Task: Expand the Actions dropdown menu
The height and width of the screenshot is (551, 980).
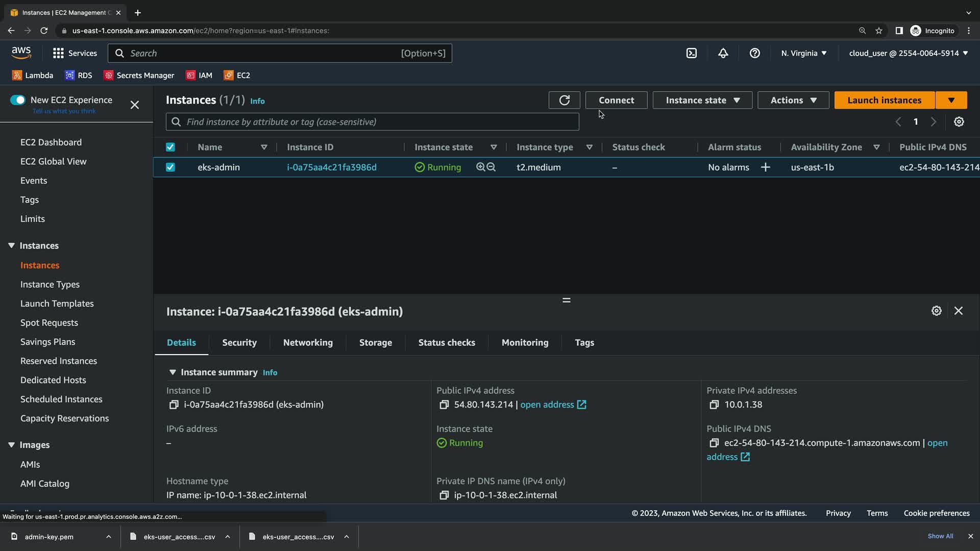Action: pos(793,100)
